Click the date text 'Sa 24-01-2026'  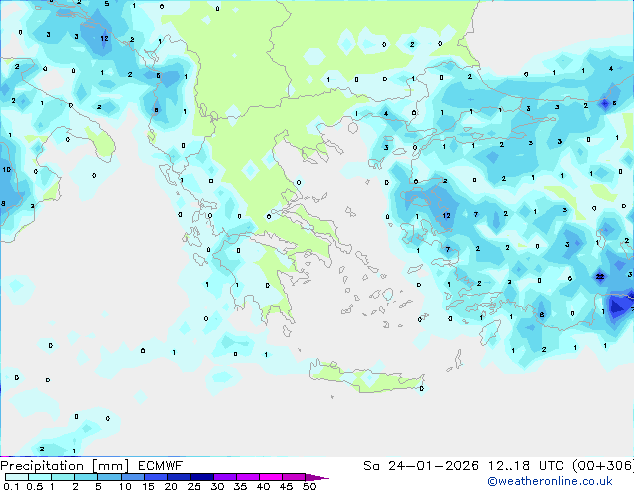[x=421, y=466]
